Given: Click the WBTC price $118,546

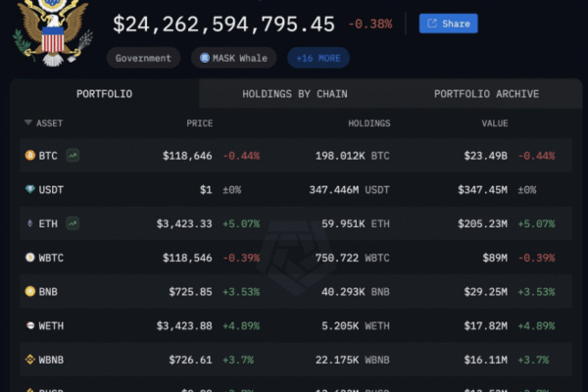Looking at the screenshot, I should tap(187, 258).
